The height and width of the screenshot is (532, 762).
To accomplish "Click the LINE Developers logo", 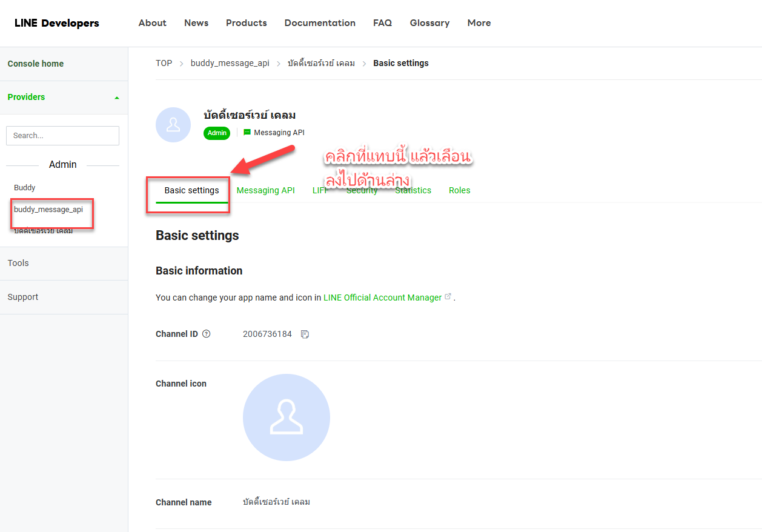I will [x=56, y=23].
